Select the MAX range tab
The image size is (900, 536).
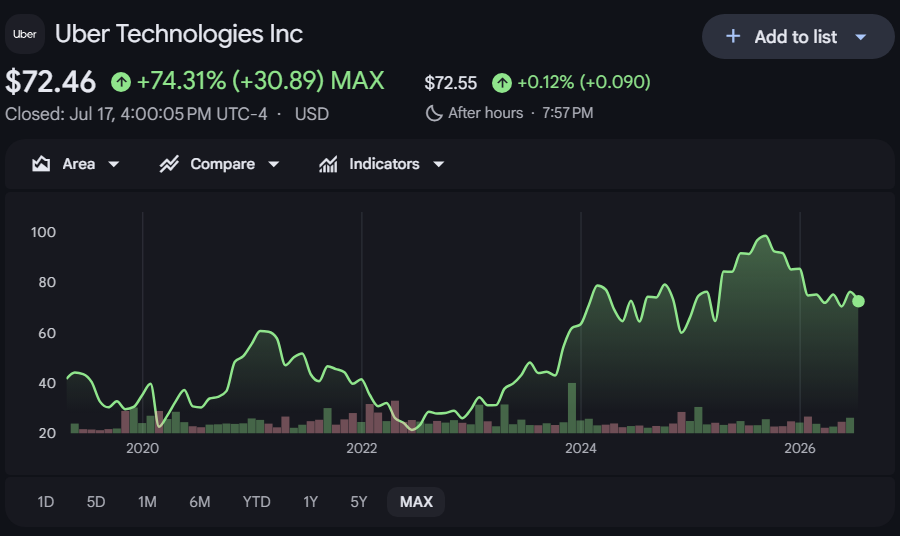tap(416, 502)
